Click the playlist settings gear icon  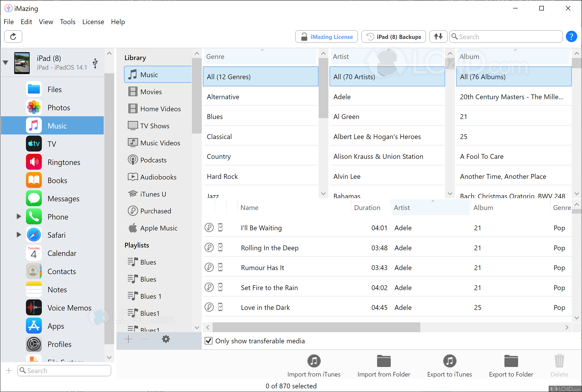166,339
